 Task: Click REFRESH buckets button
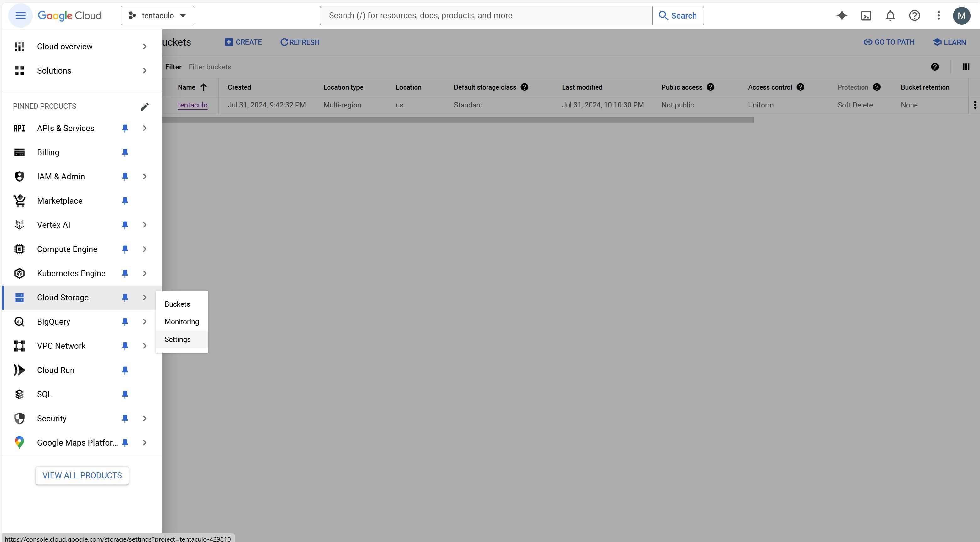[x=300, y=42]
